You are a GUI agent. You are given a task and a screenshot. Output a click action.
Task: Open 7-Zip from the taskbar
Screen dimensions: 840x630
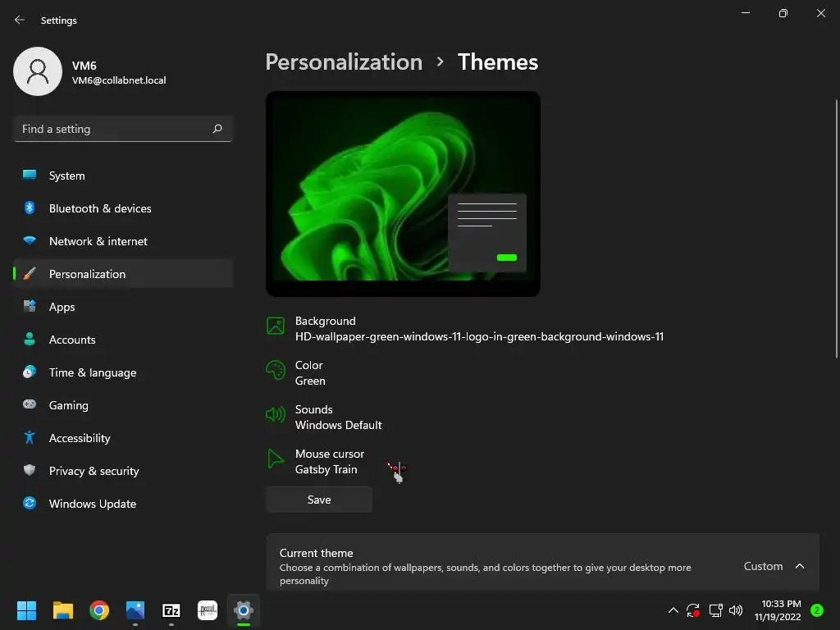pyautogui.click(x=171, y=610)
